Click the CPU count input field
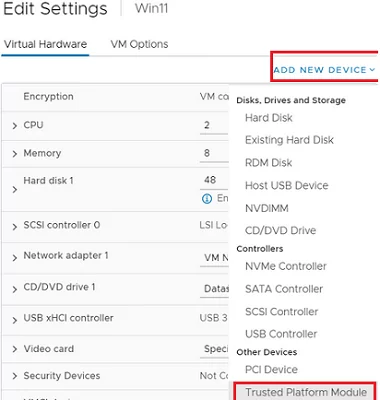This screenshot has width=380, height=400. point(214,125)
